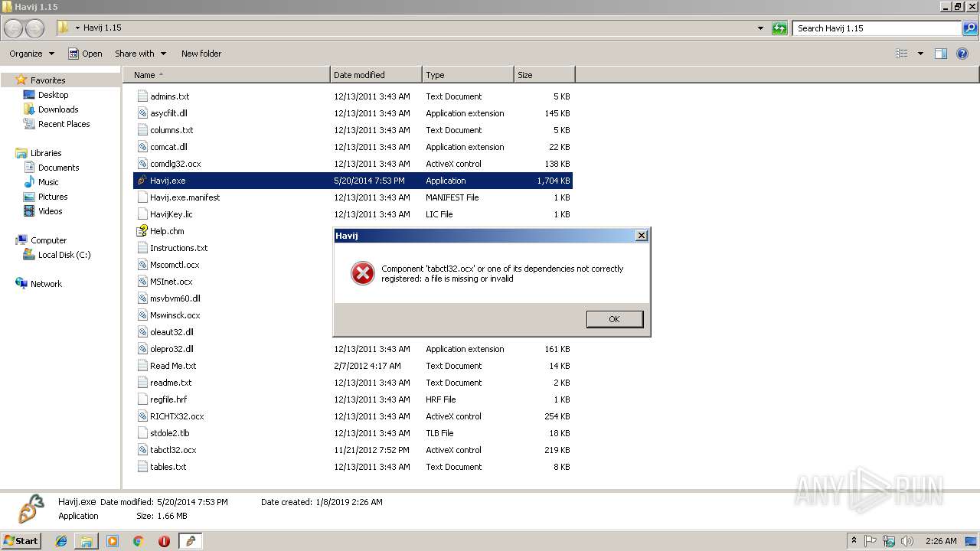980x551 pixels.
Task: Select the Mswinsck.ocx file
Action: (x=175, y=315)
